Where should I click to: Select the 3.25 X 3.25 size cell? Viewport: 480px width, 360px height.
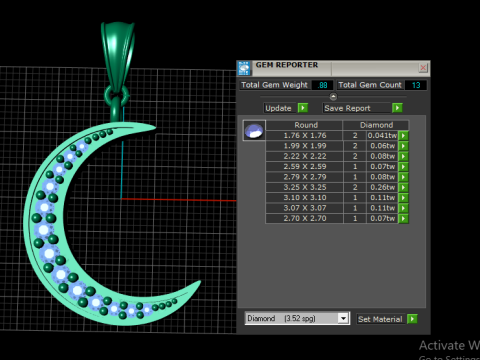(x=304, y=187)
